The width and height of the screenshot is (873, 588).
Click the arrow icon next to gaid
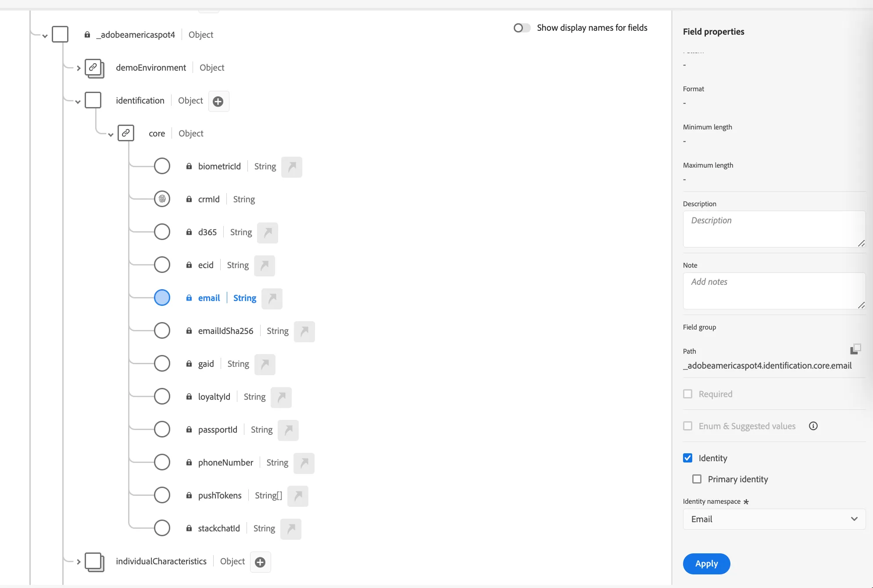coord(265,364)
